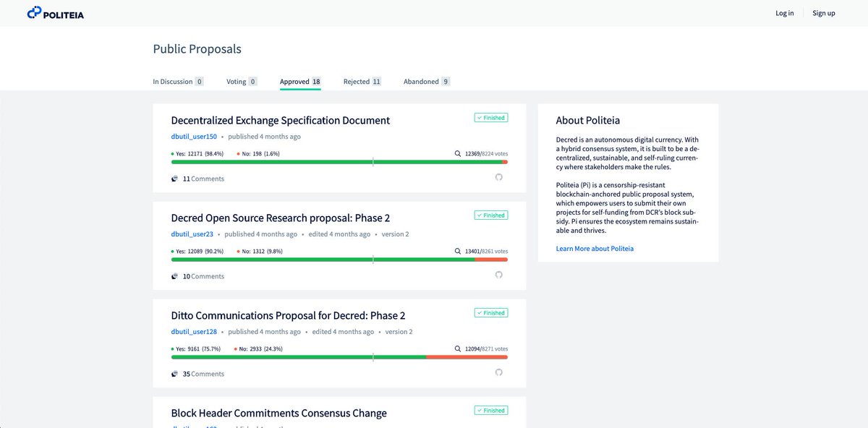Image resolution: width=868 pixels, height=428 pixels.
Task: Click 'Yes: 12089 (90.2%)' vote count
Action: coord(197,252)
